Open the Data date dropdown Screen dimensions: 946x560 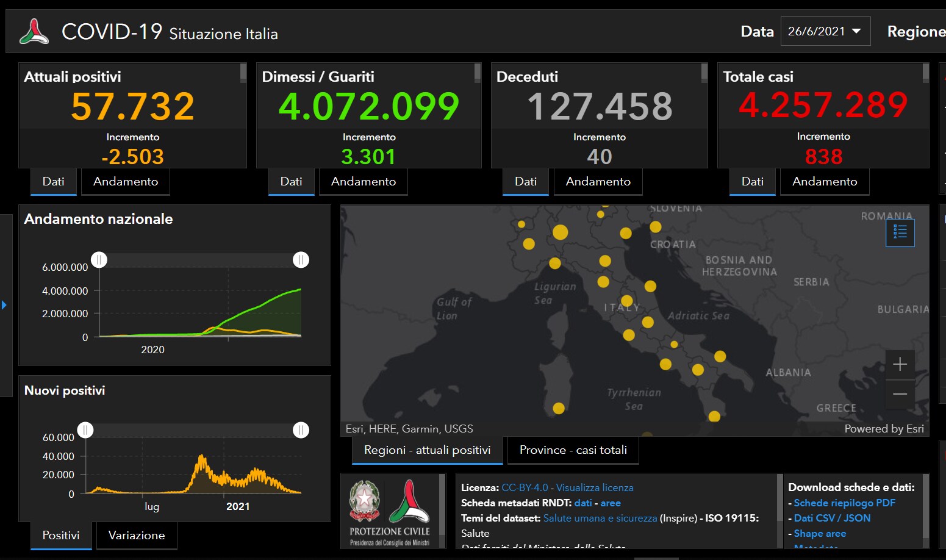click(825, 31)
